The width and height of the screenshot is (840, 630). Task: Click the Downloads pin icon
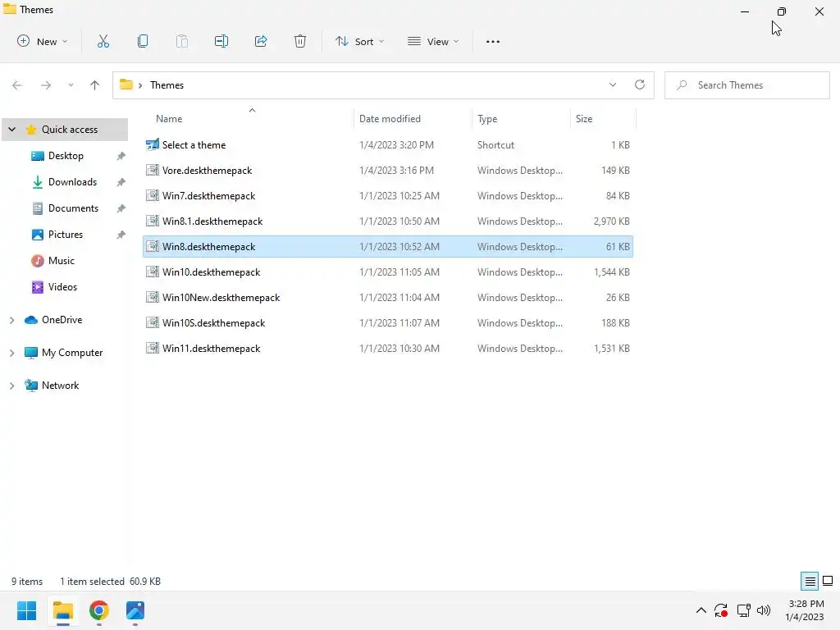point(121,182)
